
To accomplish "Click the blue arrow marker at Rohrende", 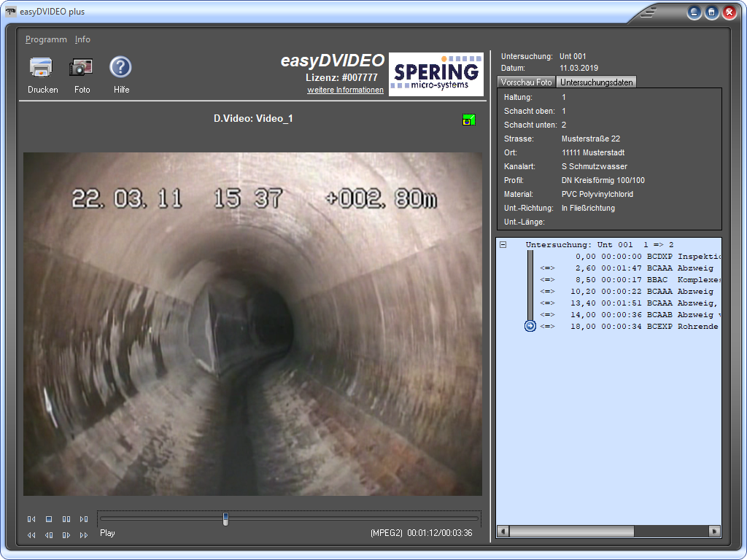I will click(x=530, y=327).
